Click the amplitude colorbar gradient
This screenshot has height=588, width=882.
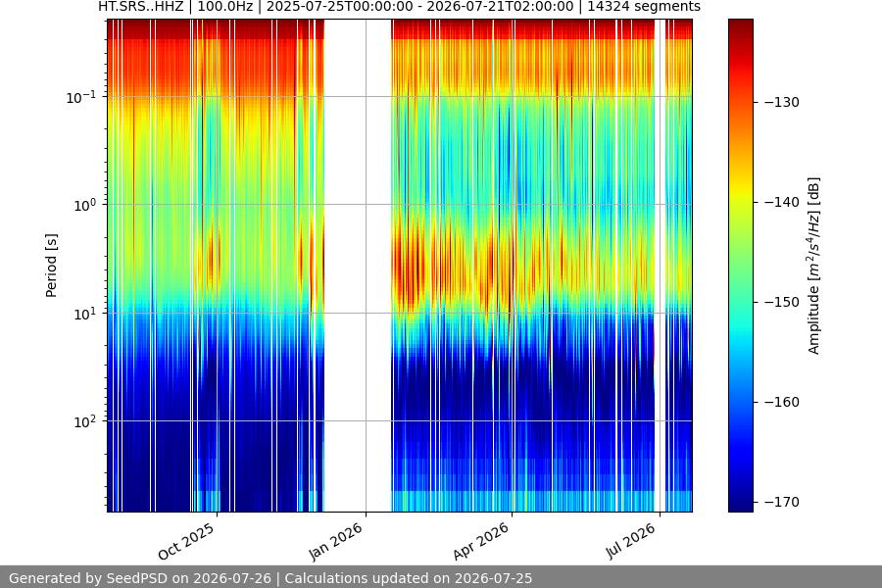(x=740, y=266)
